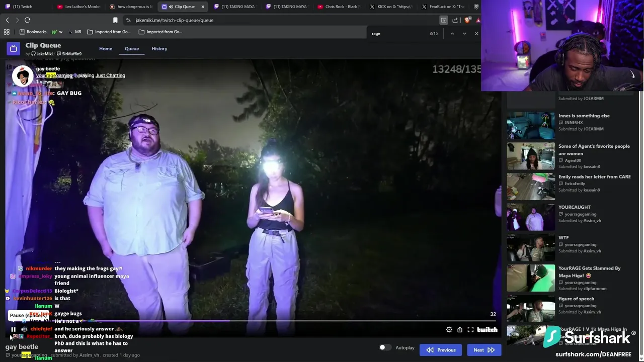This screenshot has height=362, width=644.
Task: Open the Twitch logo link on player
Action: click(487, 330)
